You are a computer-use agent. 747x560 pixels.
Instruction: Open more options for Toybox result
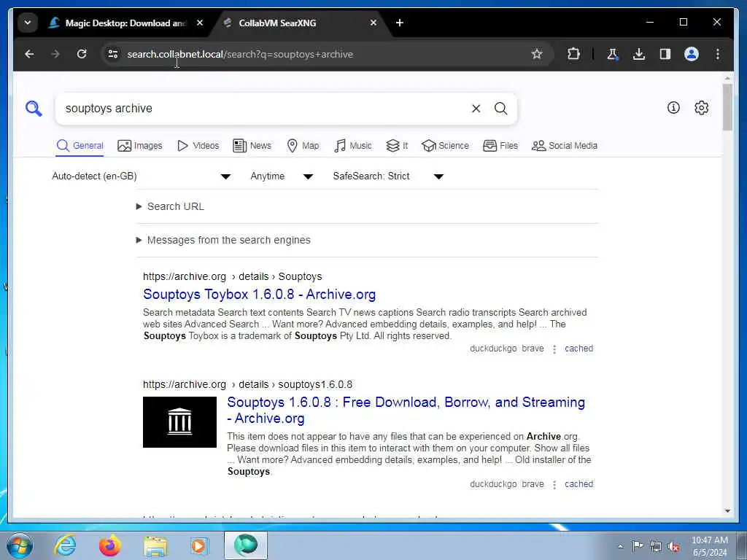[554, 349]
